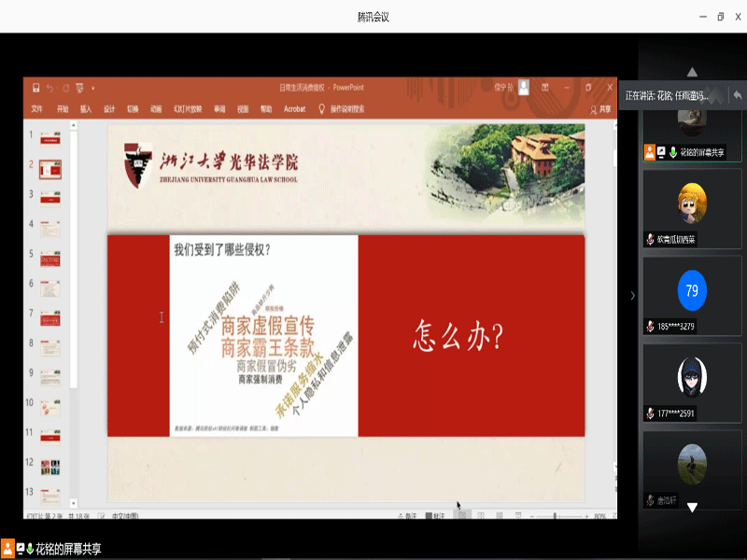The height and width of the screenshot is (560, 747).
Task: Click the PowerPoint save icon
Action: [x=35, y=88]
